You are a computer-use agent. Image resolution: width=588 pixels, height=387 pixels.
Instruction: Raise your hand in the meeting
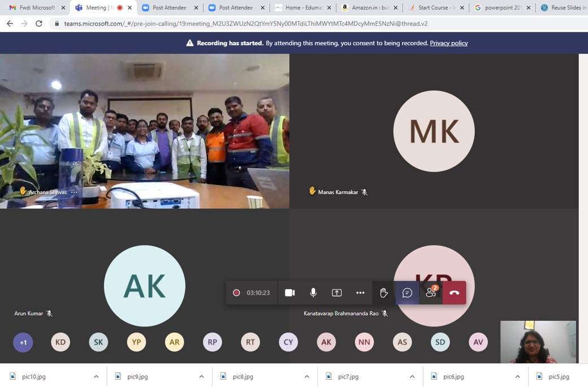pos(384,293)
